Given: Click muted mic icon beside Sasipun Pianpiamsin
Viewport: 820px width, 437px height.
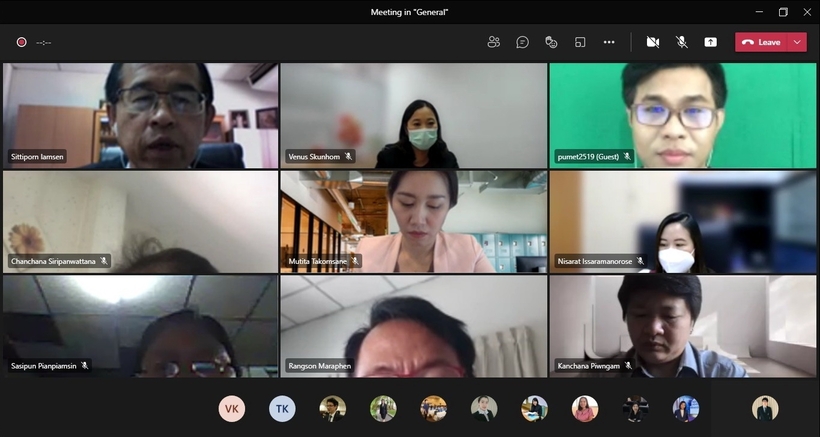Looking at the screenshot, I should [84, 365].
